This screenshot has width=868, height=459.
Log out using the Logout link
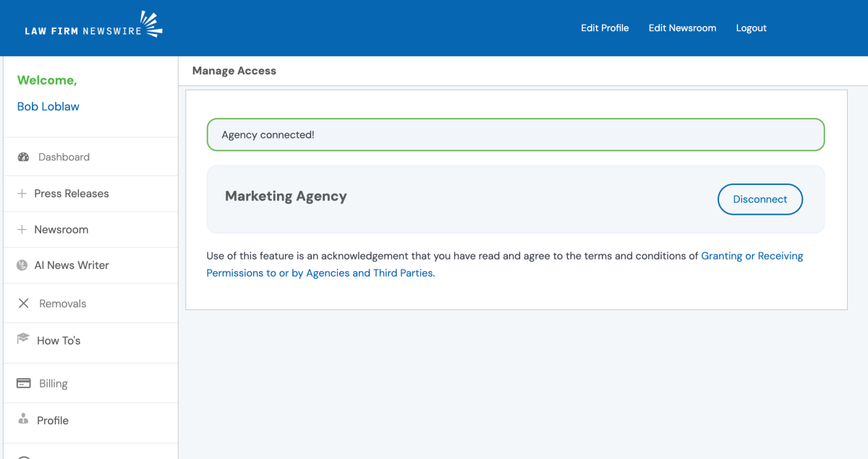pos(751,28)
